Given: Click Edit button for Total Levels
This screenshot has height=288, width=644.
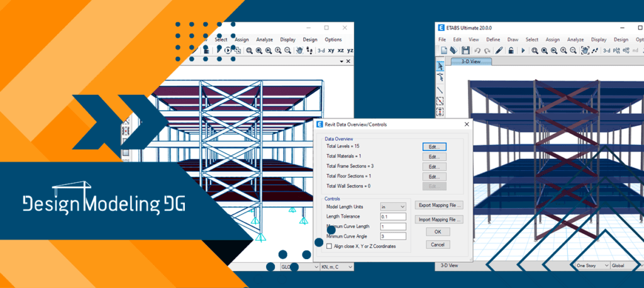Looking at the screenshot, I should [434, 147].
